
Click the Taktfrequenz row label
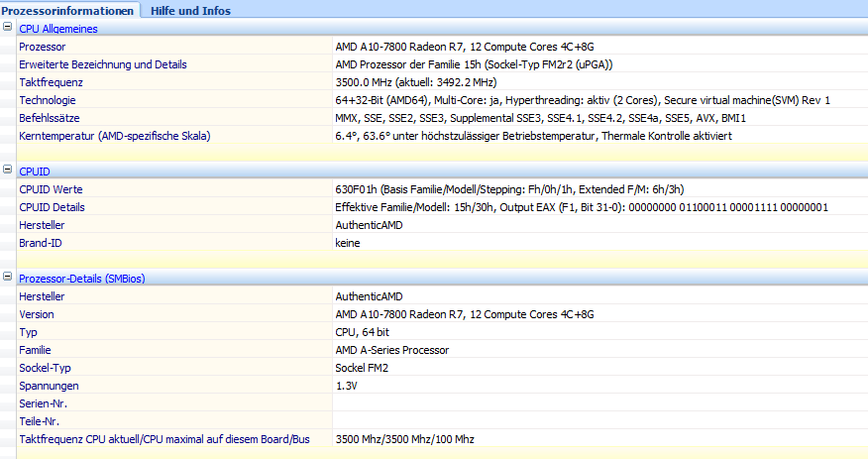[x=51, y=82]
